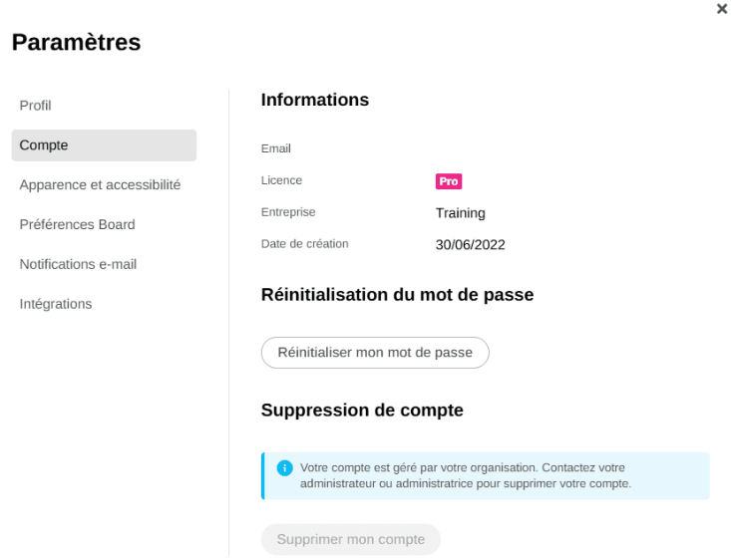Click the Email field label
731x560 pixels.
[276, 148]
